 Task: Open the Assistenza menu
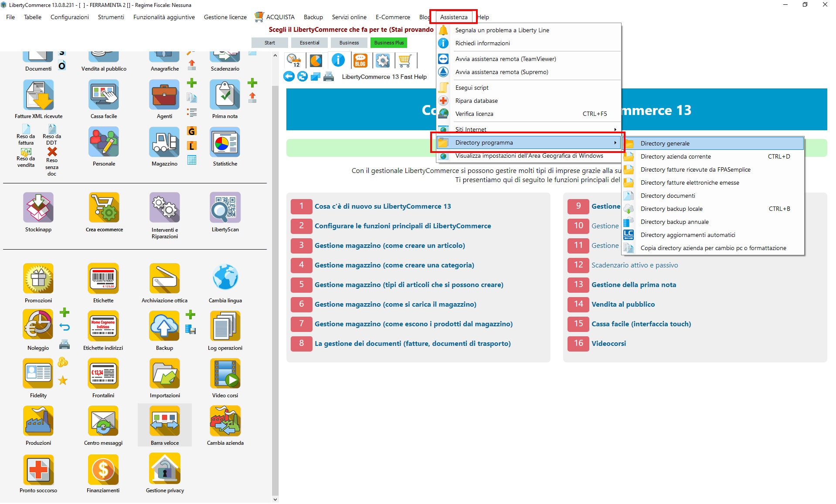pyautogui.click(x=453, y=17)
